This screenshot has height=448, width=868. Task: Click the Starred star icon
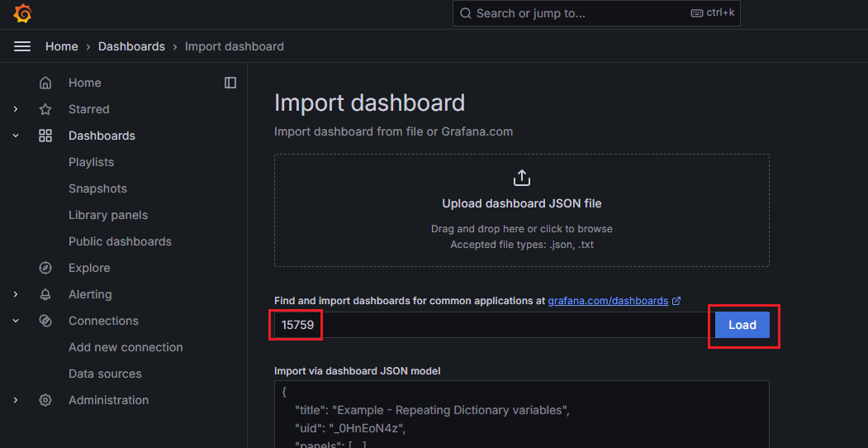tap(45, 109)
